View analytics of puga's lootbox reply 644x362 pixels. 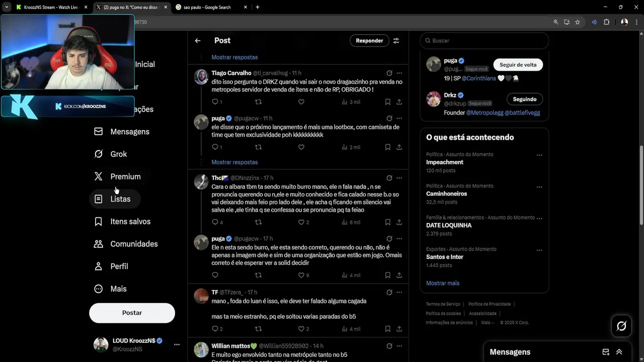click(351, 147)
